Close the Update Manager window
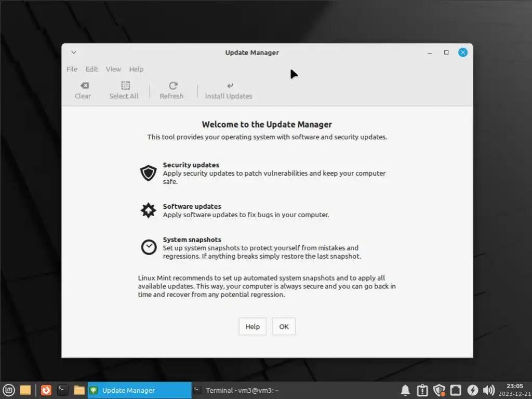The height and width of the screenshot is (399, 532). click(463, 52)
